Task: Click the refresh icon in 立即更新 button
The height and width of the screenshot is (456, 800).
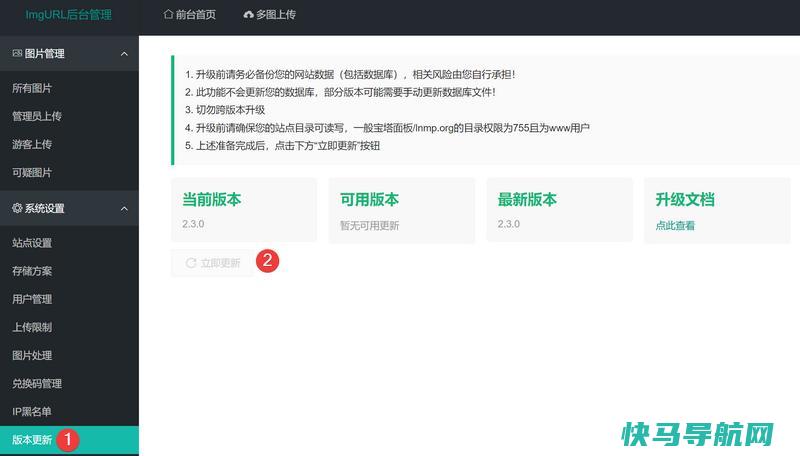Action: click(191, 263)
